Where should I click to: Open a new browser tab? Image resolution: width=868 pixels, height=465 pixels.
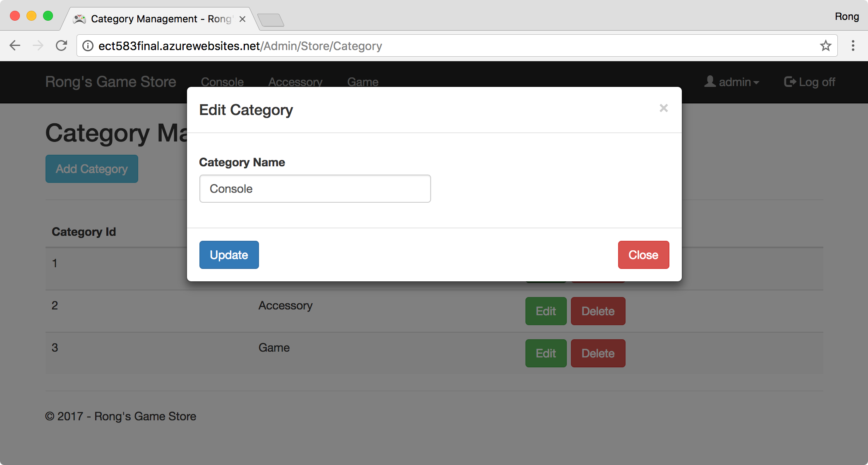click(x=271, y=20)
